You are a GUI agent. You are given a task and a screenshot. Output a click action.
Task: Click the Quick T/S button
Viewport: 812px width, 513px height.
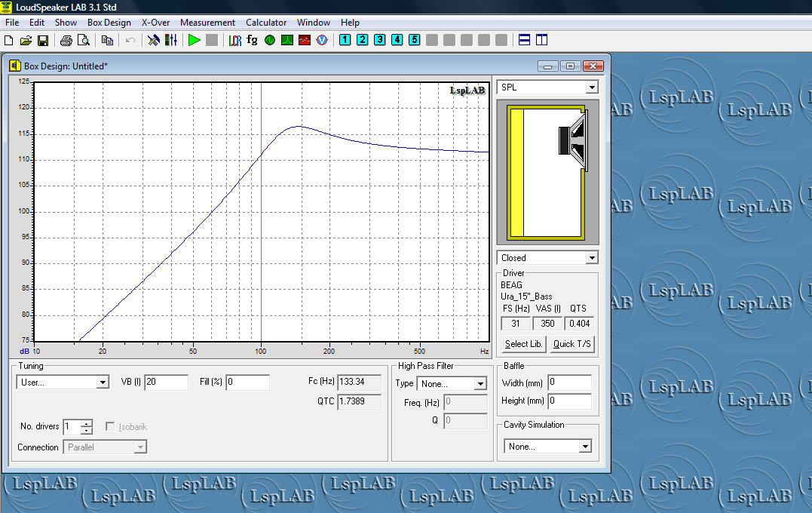(x=572, y=344)
